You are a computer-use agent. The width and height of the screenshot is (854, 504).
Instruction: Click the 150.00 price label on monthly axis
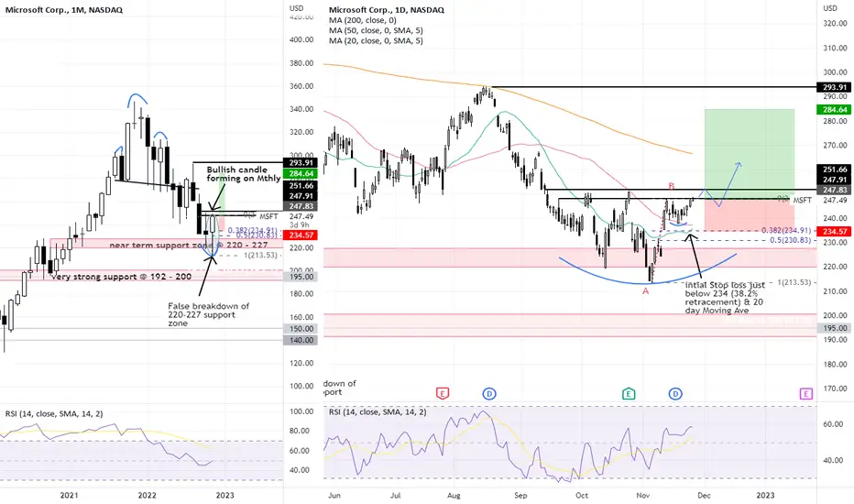click(301, 329)
